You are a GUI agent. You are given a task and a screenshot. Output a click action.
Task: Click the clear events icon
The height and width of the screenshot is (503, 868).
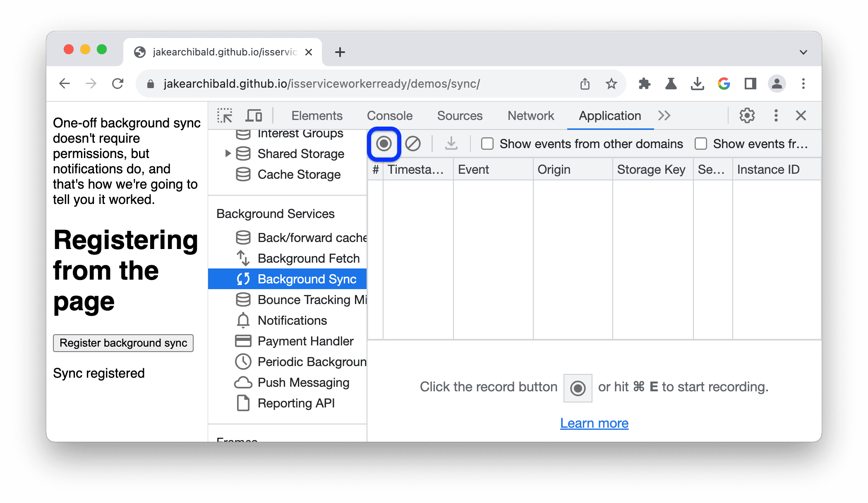[412, 144]
